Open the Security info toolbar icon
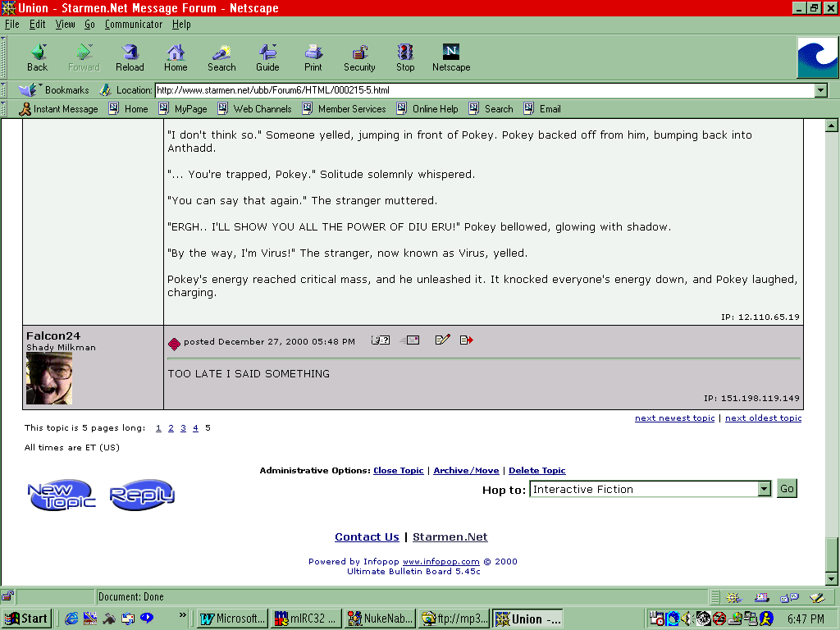840x630 pixels. point(359,57)
